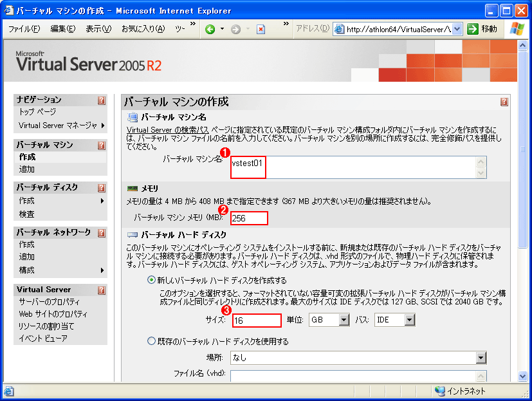Go to トップ ページ in navigation
This screenshot has width=532, height=401.
pyautogui.click(x=37, y=112)
